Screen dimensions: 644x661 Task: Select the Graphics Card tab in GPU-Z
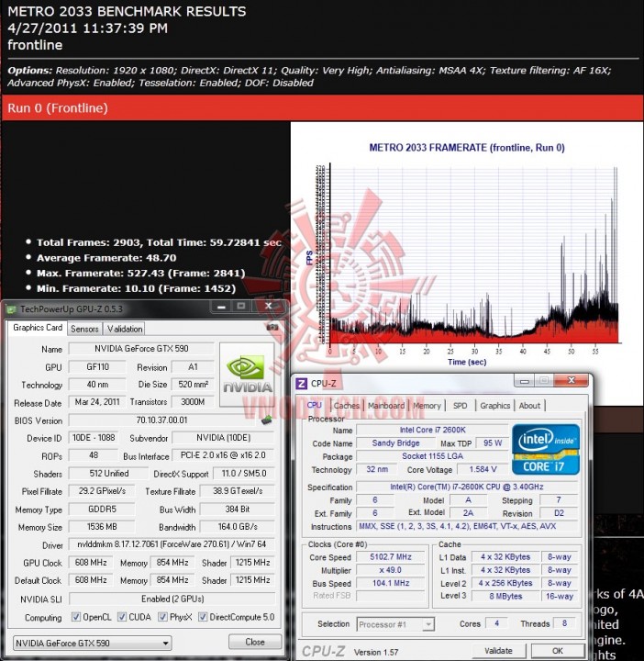tap(38, 328)
